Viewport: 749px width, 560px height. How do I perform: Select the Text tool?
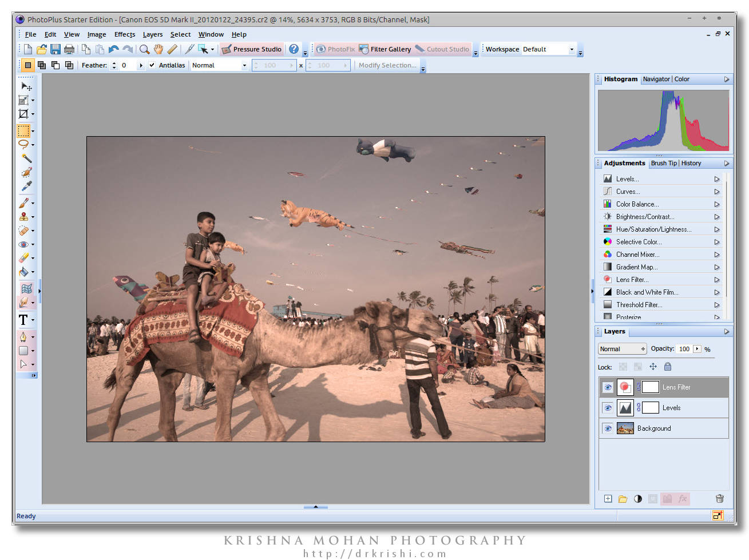tap(23, 320)
